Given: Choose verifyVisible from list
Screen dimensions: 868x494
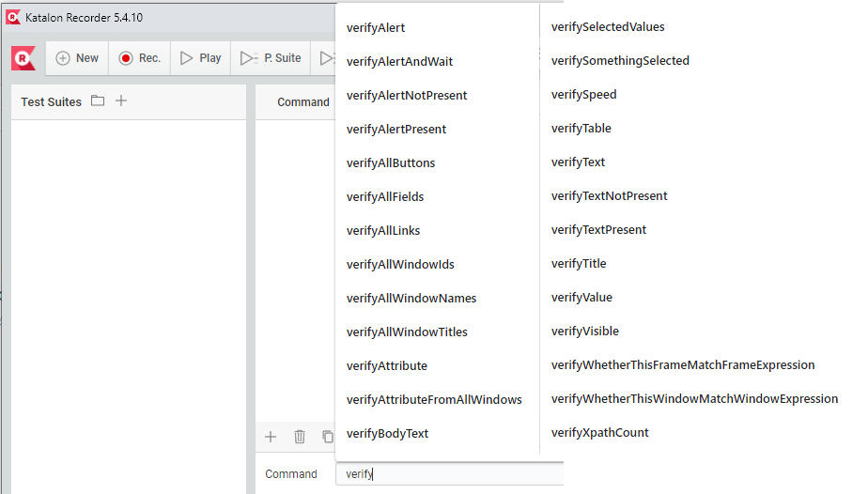Looking at the screenshot, I should pos(584,331).
